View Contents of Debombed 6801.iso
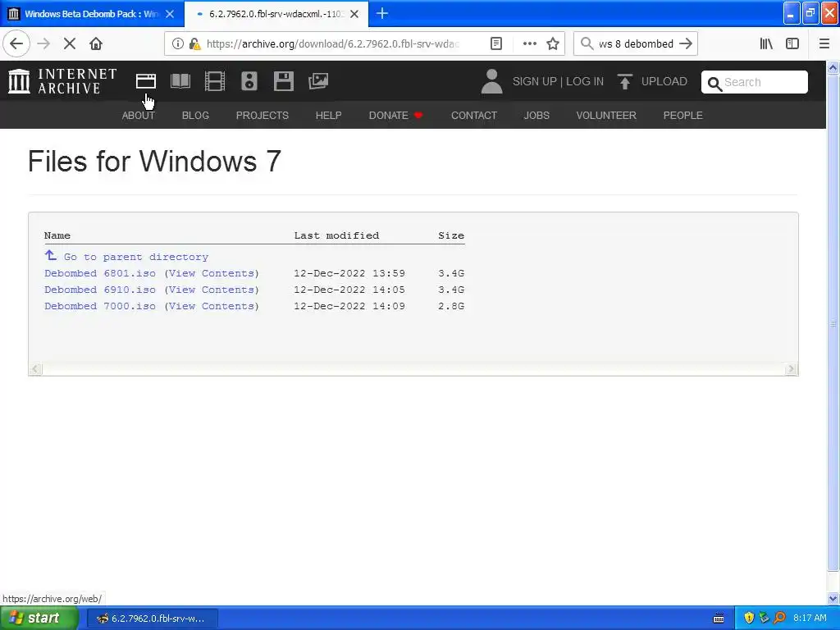 (212, 273)
